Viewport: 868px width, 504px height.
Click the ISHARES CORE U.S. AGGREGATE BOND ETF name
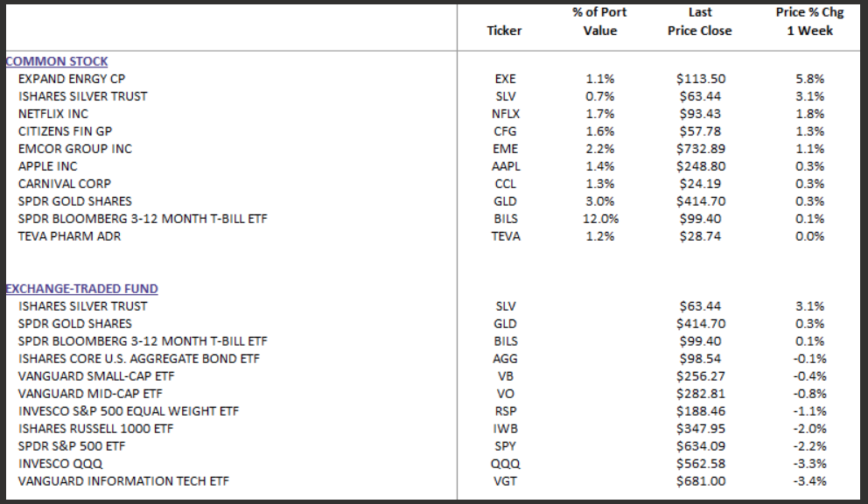(x=139, y=359)
